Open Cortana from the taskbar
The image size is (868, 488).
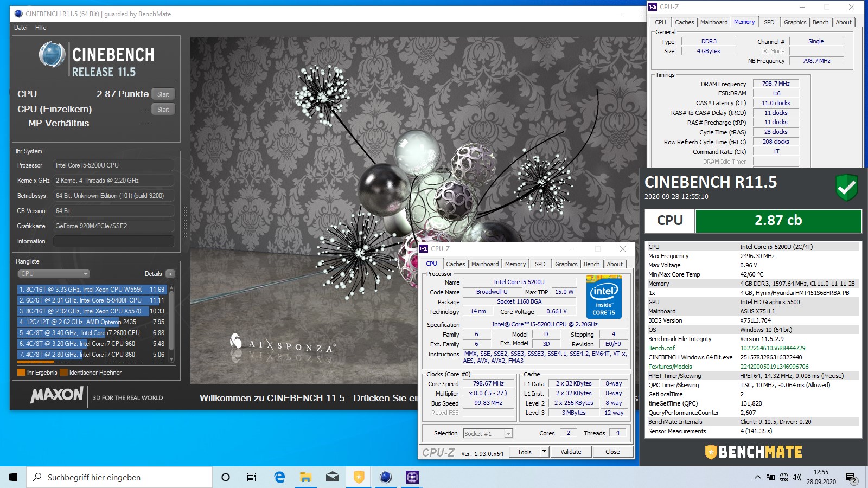(x=226, y=477)
